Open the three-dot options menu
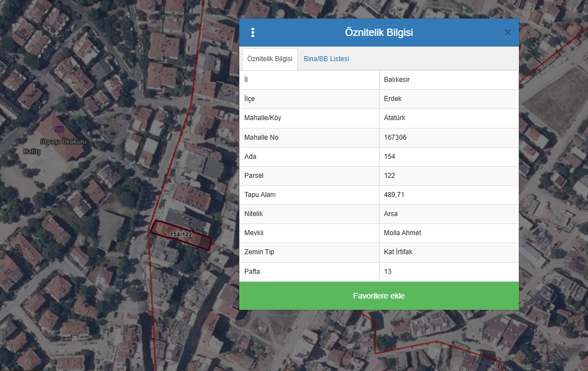The image size is (588, 371). pyautogui.click(x=253, y=33)
